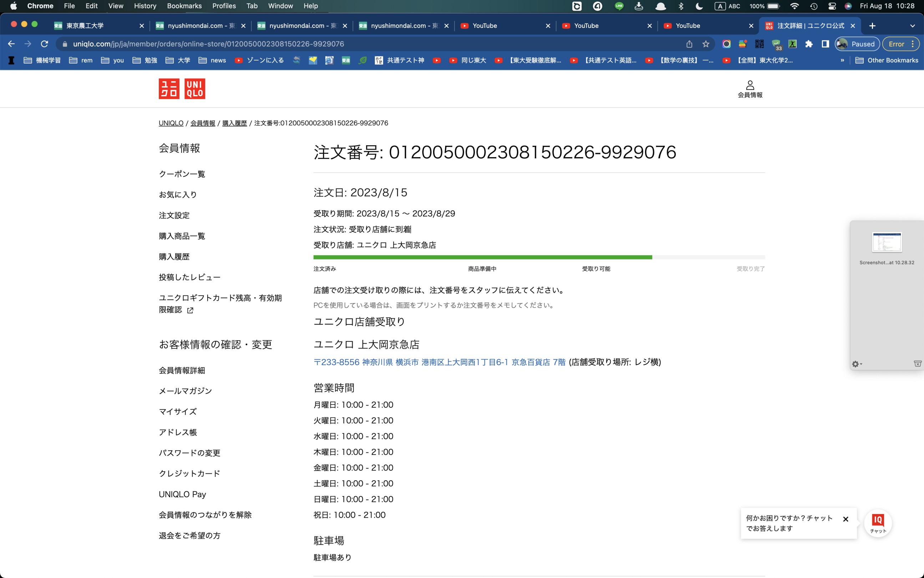
Task: Open the store address map link
Action: click(x=439, y=362)
